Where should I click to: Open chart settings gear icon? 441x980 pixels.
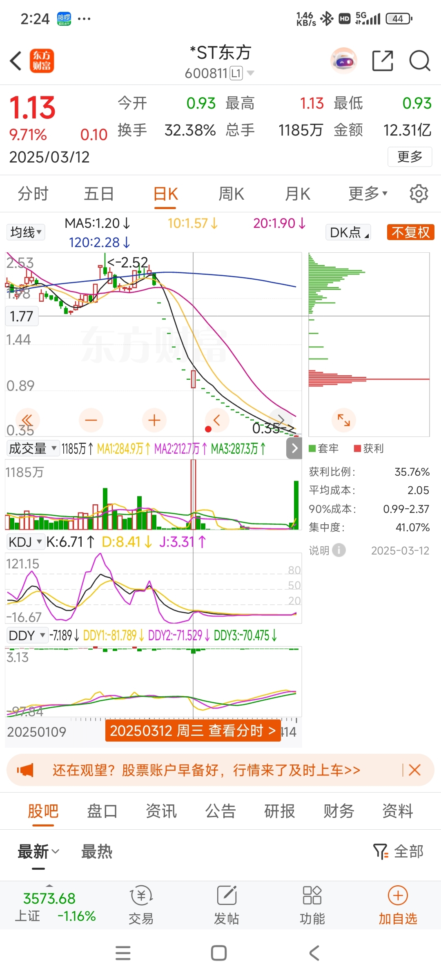click(x=419, y=194)
